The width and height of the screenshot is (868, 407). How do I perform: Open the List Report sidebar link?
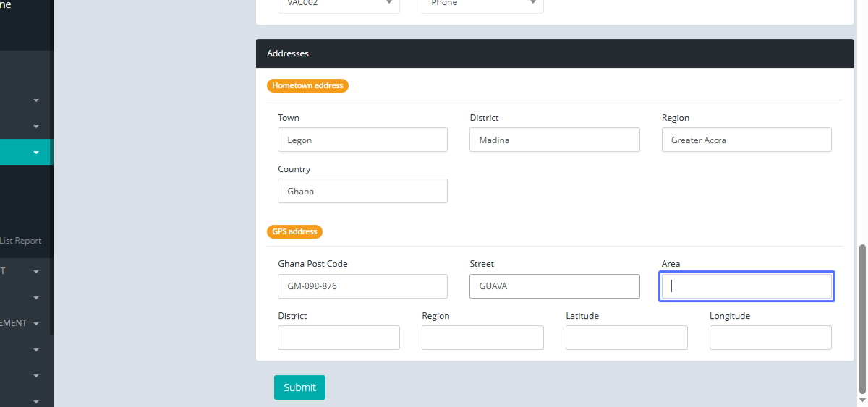(x=21, y=241)
